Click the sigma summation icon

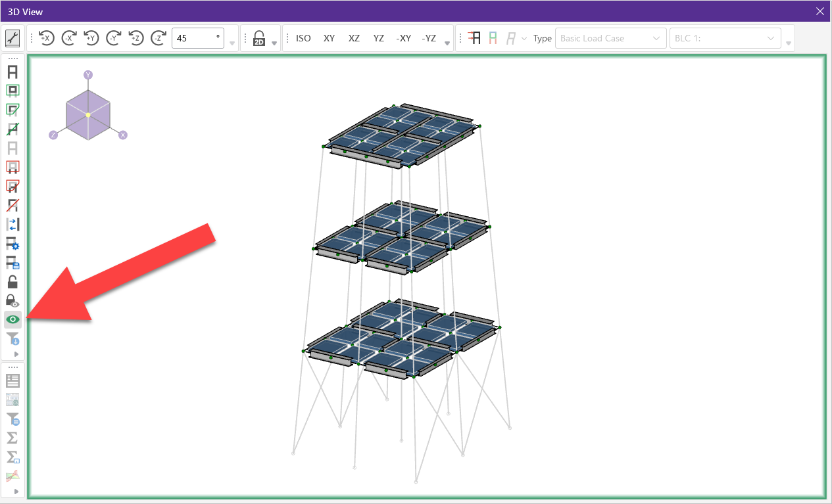click(x=12, y=437)
